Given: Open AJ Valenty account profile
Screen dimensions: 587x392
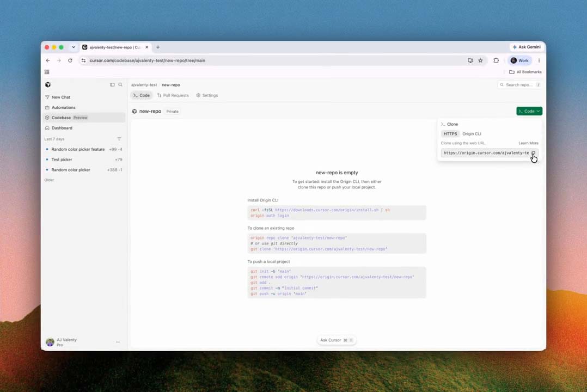Looking at the screenshot, I should (x=62, y=342).
